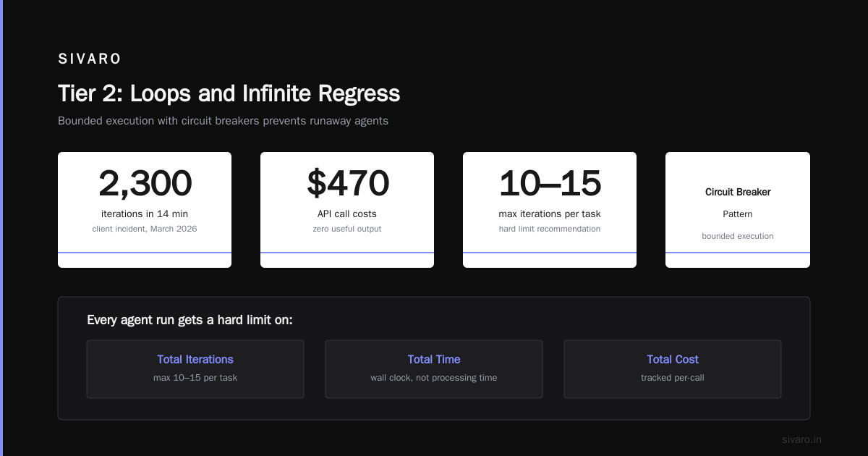This screenshot has width=868, height=456.
Task: Click the Total Iterations tile
Action: point(195,369)
